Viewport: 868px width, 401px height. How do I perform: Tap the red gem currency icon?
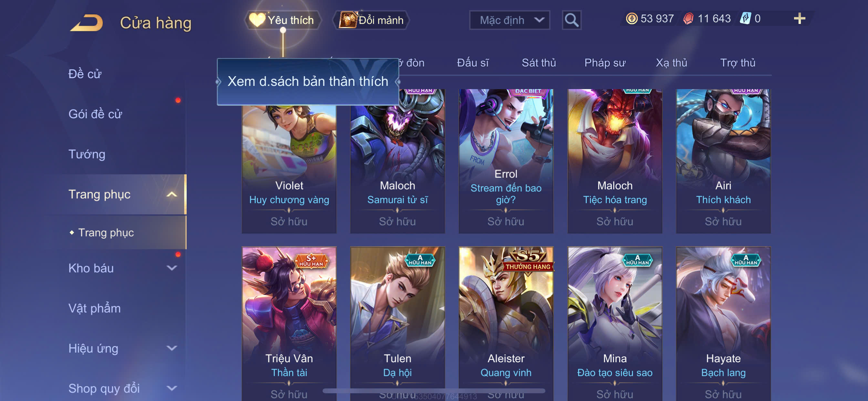pyautogui.click(x=688, y=18)
